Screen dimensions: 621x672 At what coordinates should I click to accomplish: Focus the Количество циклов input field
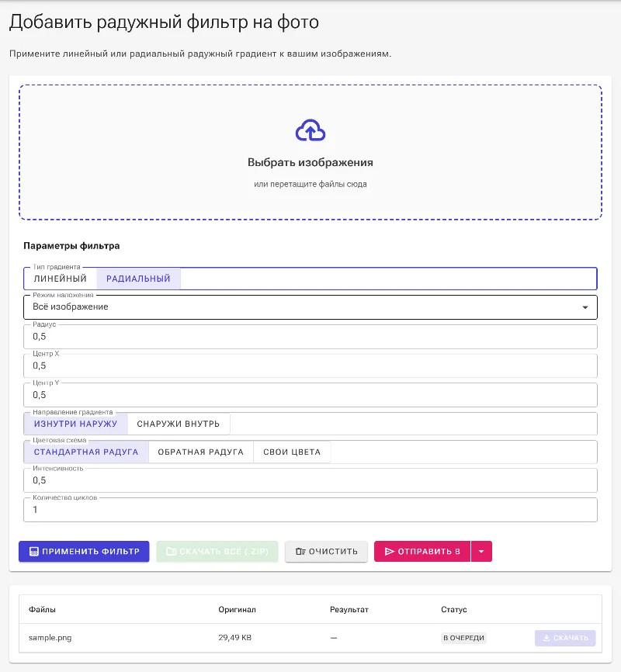point(310,510)
